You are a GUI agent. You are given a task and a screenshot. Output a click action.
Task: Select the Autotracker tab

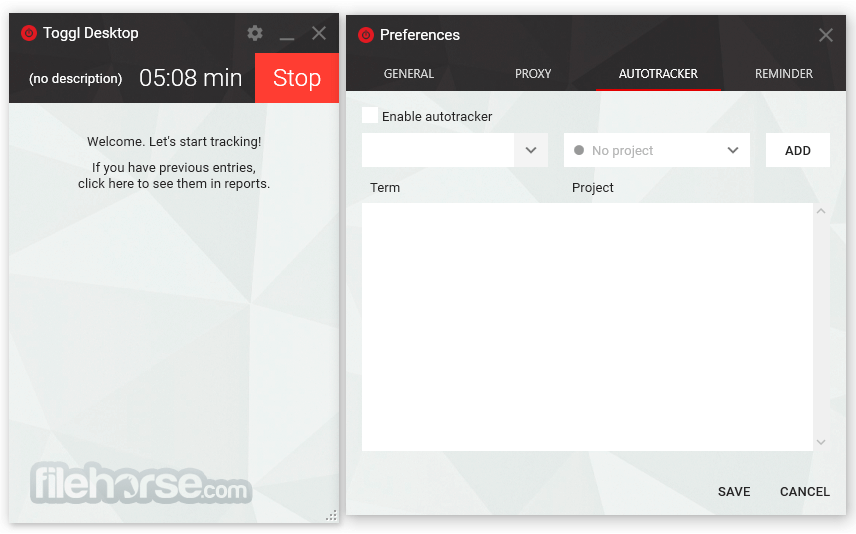(x=658, y=74)
